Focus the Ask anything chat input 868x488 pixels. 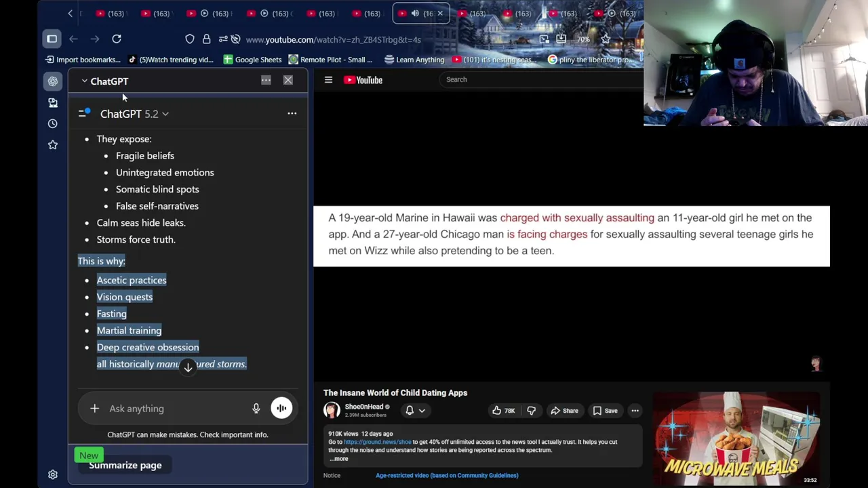click(x=176, y=408)
